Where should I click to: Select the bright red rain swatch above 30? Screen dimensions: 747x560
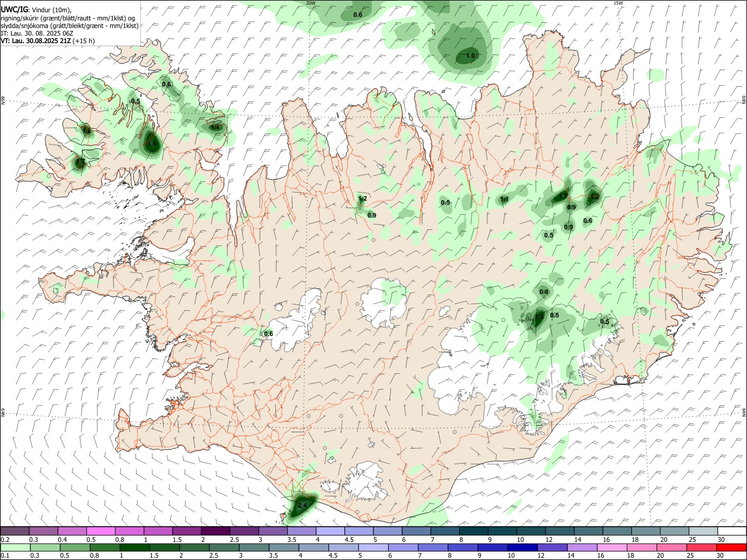[732, 548]
